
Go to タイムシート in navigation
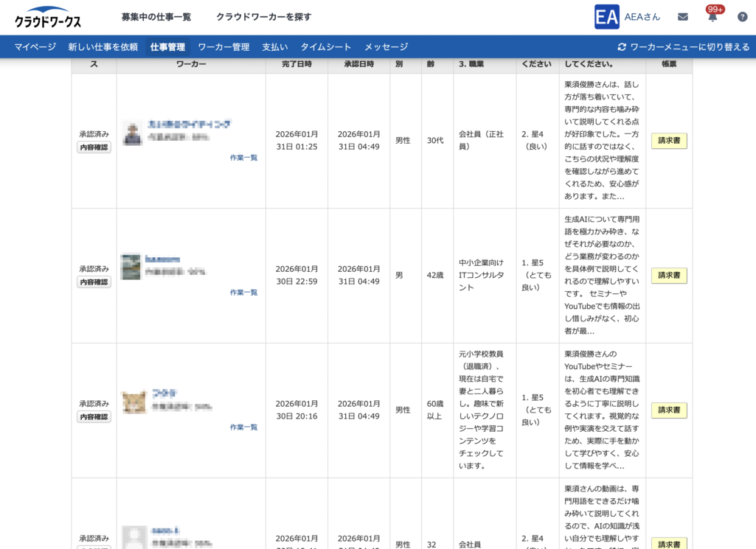pos(326,47)
